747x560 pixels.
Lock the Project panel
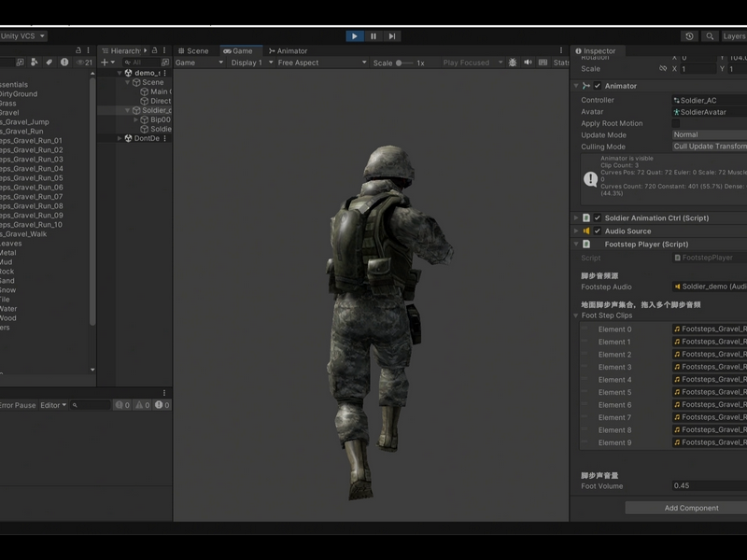point(78,50)
